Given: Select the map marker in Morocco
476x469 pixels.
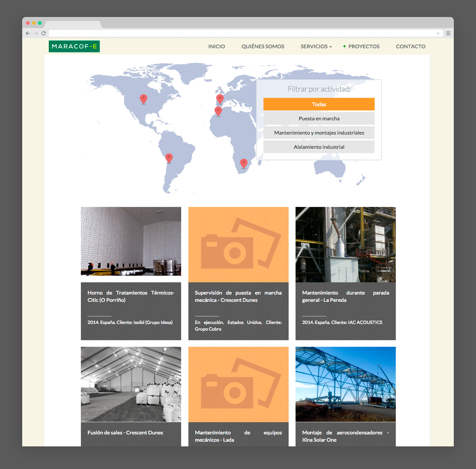Looking at the screenshot, I should click(x=218, y=111).
